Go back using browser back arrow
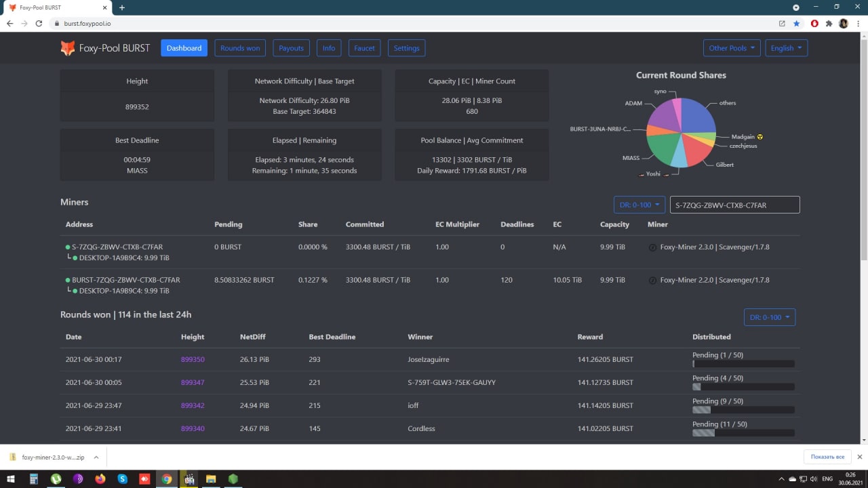 [9, 23]
